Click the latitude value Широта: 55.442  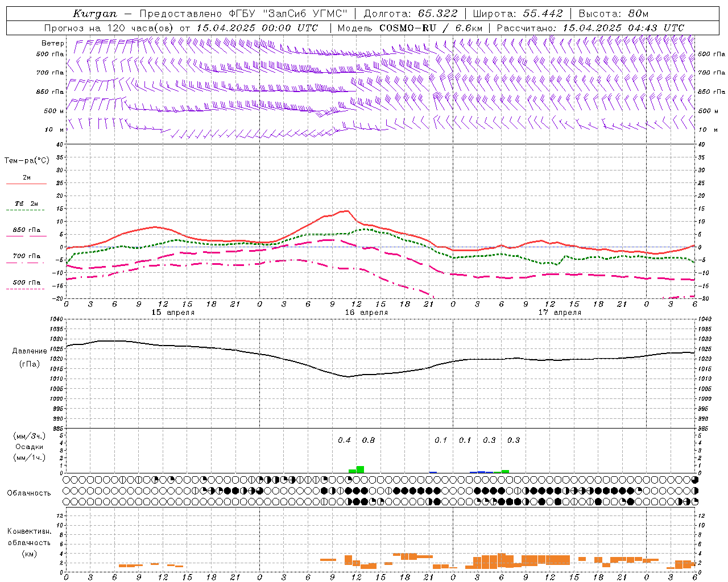[518, 14]
